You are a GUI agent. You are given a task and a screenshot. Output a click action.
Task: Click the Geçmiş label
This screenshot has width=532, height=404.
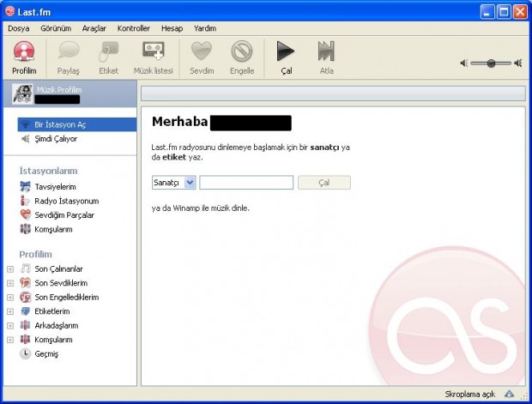pos(46,353)
